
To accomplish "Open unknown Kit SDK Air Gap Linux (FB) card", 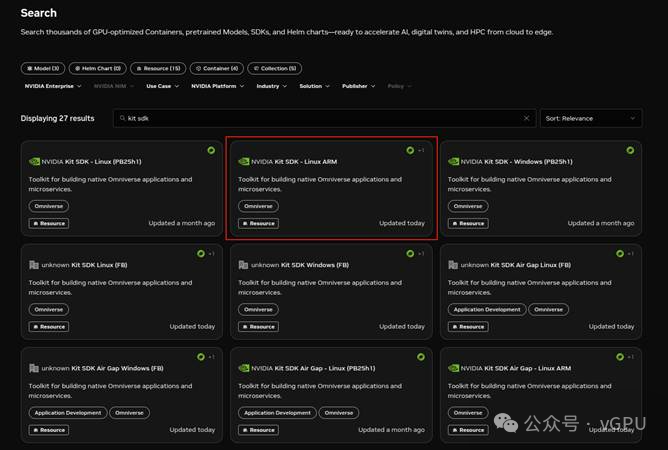I will 541,292.
